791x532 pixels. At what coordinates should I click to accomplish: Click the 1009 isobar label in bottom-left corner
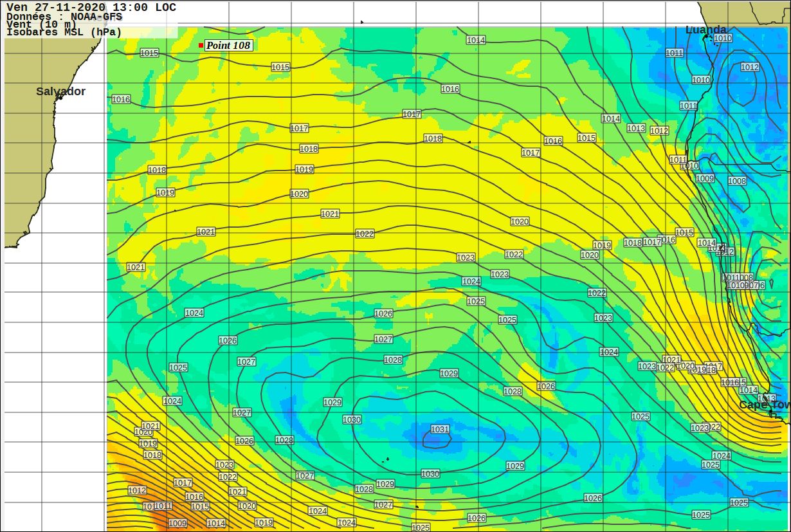tap(177, 524)
